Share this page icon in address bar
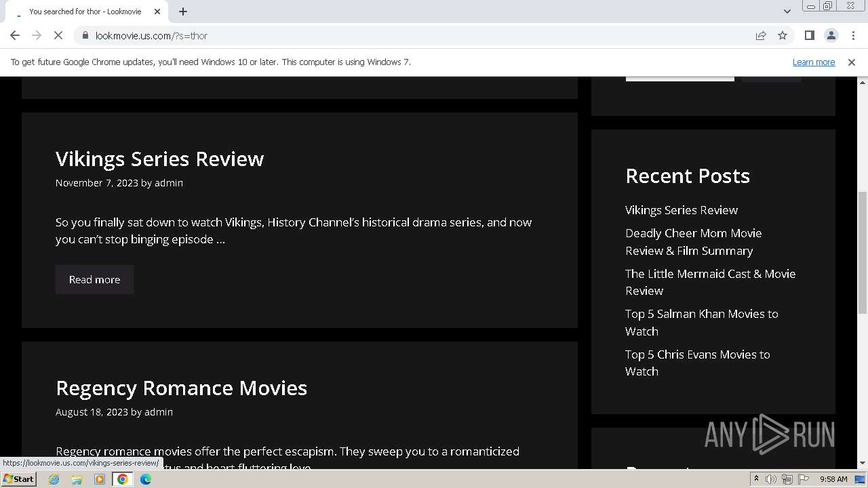The height and width of the screenshot is (488, 868). tap(761, 35)
